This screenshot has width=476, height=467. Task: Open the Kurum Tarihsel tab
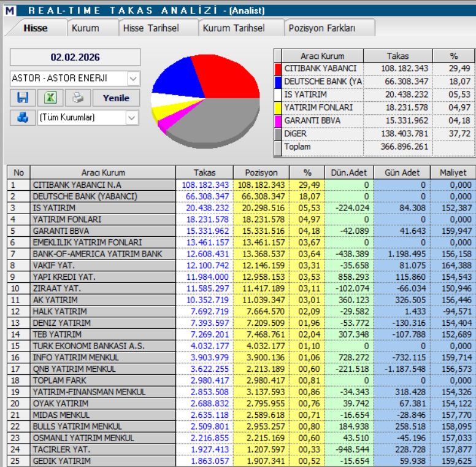(234, 28)
